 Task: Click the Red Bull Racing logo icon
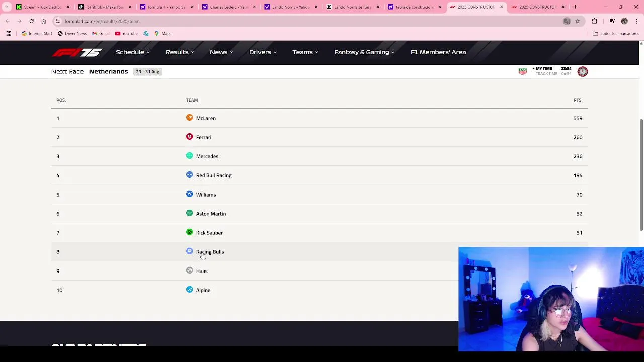tap(189, 175)
